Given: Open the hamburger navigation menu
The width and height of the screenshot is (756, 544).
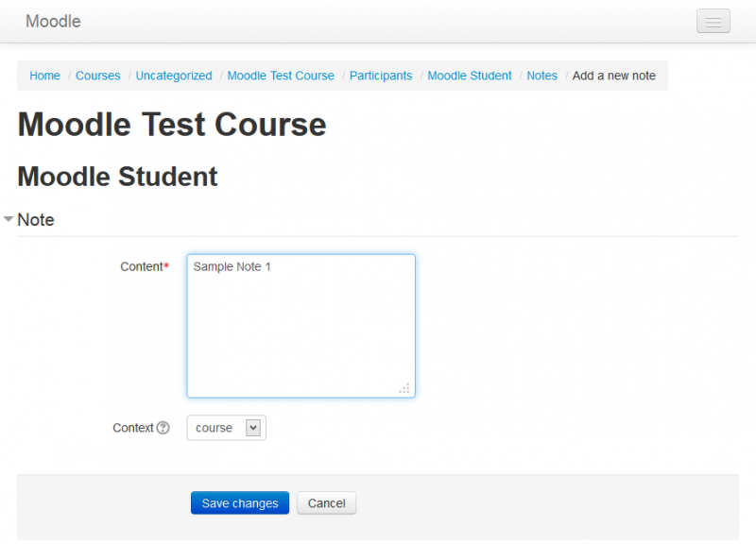Looking at the screenshot, I should [713, 21].
